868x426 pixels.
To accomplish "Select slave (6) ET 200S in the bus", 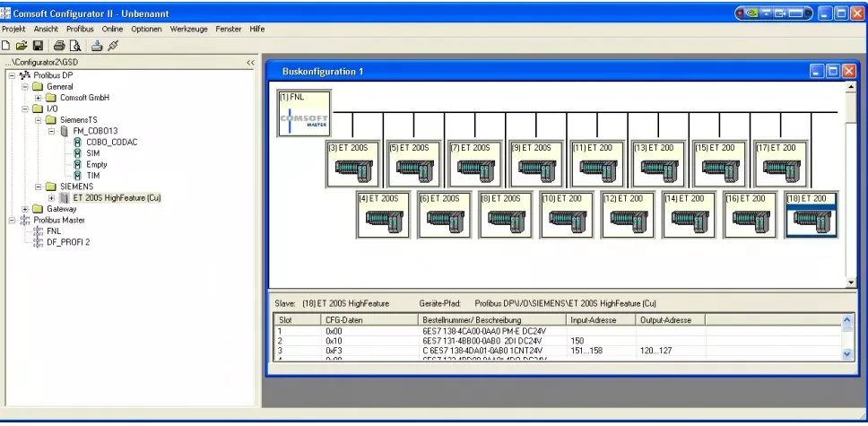I will point(445,215).
